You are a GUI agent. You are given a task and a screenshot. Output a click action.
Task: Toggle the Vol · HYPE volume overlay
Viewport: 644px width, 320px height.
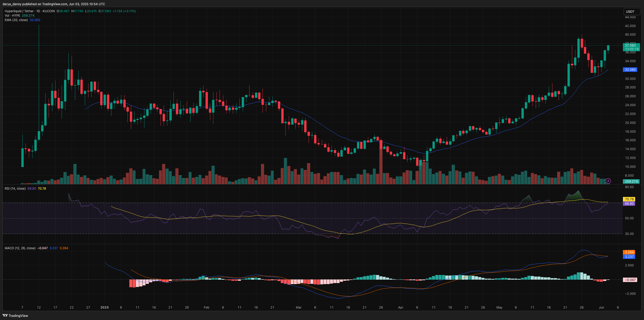coord(12,15)
